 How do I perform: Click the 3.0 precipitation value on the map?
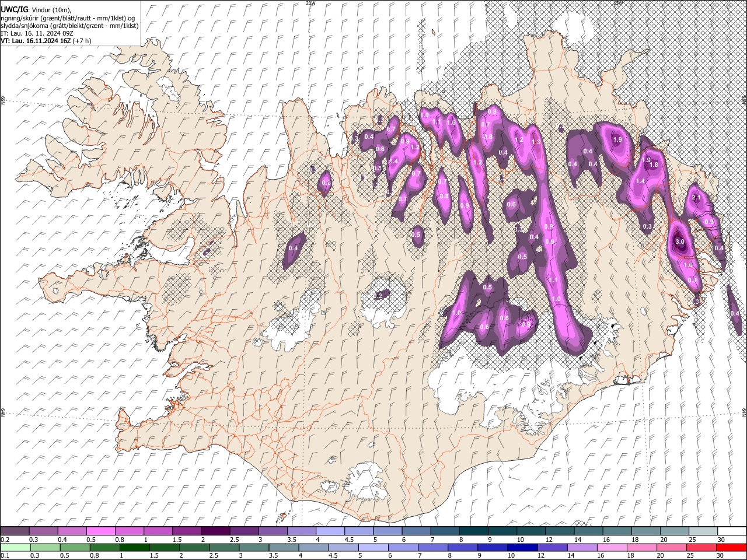point(680,242)
